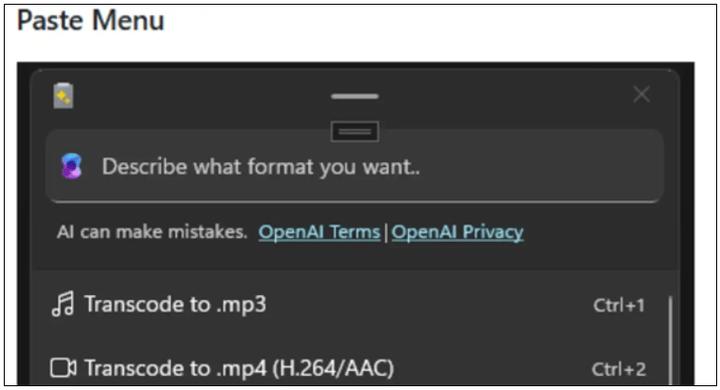Select Transcode to .mp4 (H.264/AAC)
Screen dimensions: 720x390
point(349,368)
